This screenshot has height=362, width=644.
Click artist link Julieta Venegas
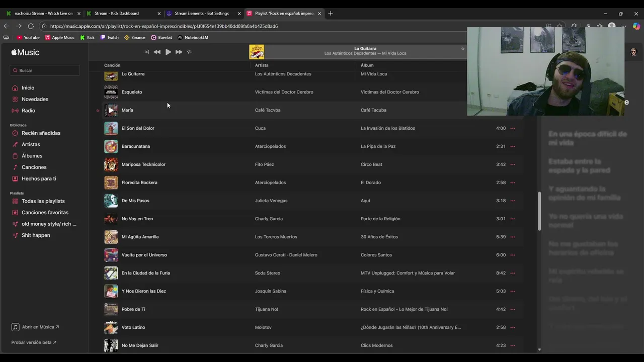271,201
